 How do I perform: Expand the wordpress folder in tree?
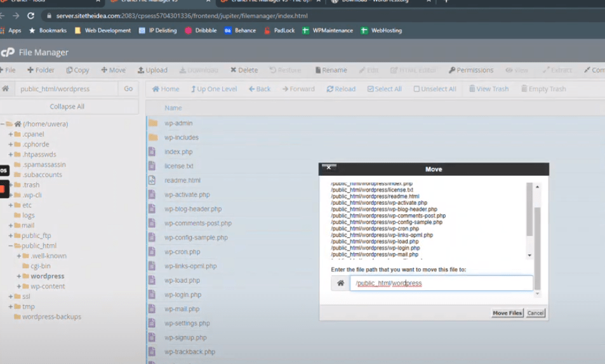pos(19,276)
